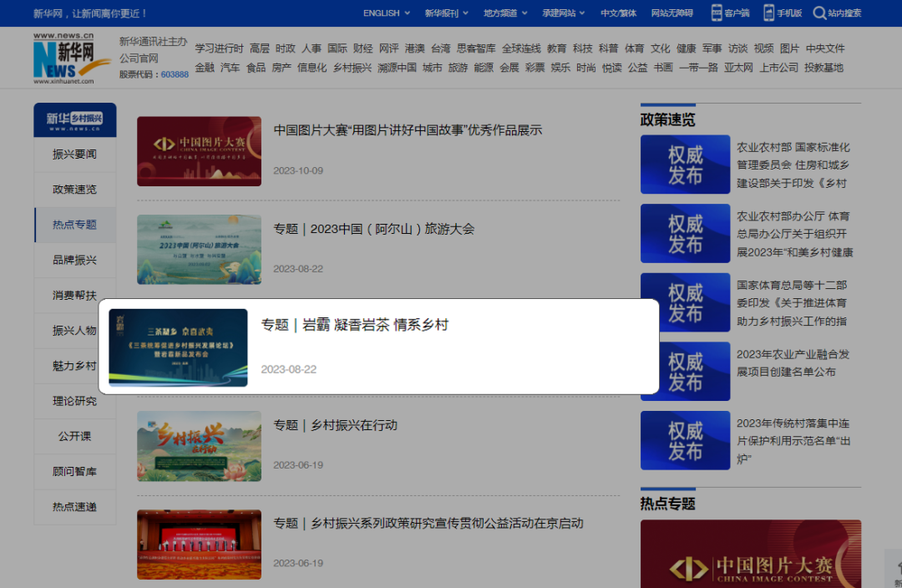Select the 热点专题 sidebar tab
Image resolution: width=902 pixels, height=588 pixels.
[x=74, y=225]
